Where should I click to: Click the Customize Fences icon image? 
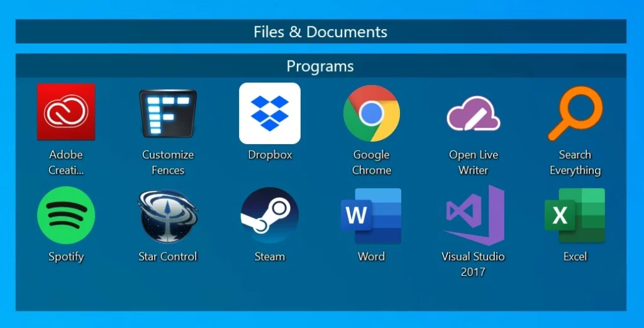(x=168, y=113)
